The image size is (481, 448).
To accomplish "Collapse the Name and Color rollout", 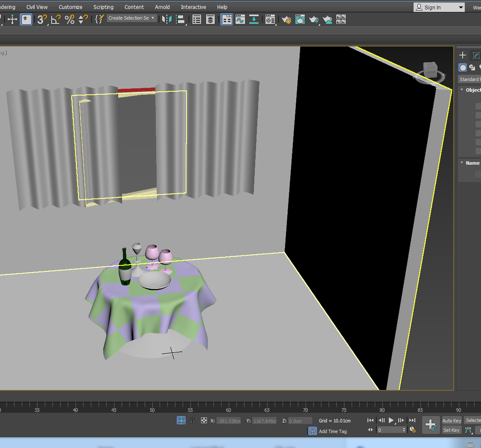I will (x=461, y=163).
